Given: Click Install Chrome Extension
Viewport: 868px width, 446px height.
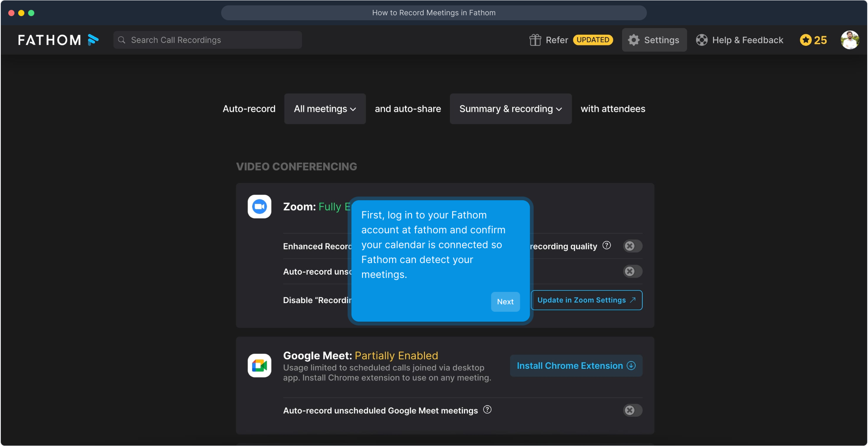Looking at the screenshot, I should (x=576, y=366).
